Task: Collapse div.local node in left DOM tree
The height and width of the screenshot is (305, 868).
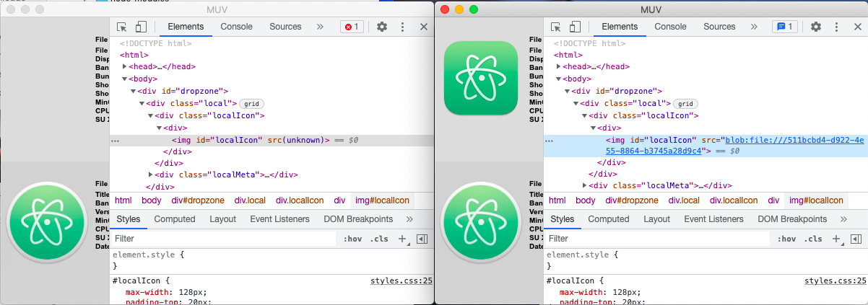Action: pyautogui.click(x=142, y=103)
